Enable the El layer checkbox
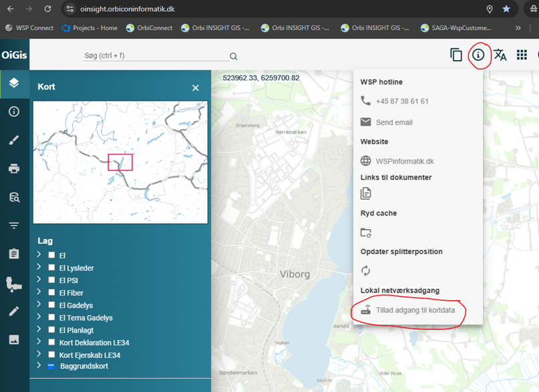Screen dimensions: 539x392 pos(51,255)
